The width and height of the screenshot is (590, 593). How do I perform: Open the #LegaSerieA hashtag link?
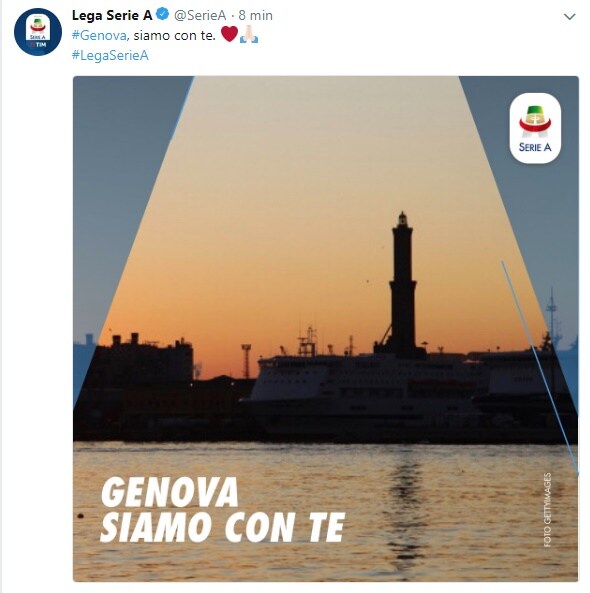pyautogui.click(x=110, y=55)
